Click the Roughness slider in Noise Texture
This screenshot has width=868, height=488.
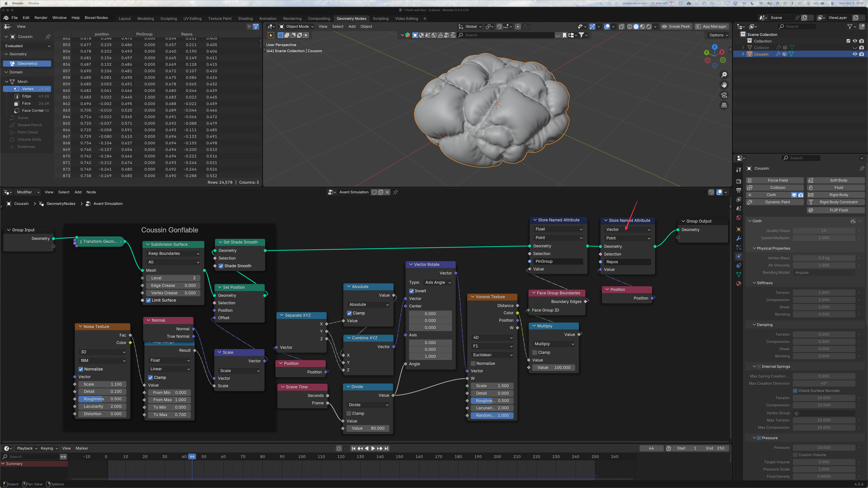coord(103,399)
